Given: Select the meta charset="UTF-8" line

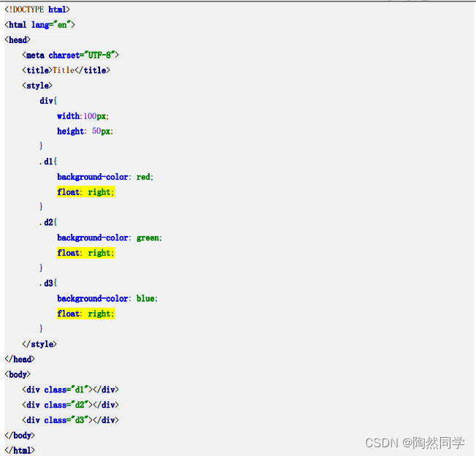Looking at the screenshot, I should pyautogui.click(x=70, y=56).
